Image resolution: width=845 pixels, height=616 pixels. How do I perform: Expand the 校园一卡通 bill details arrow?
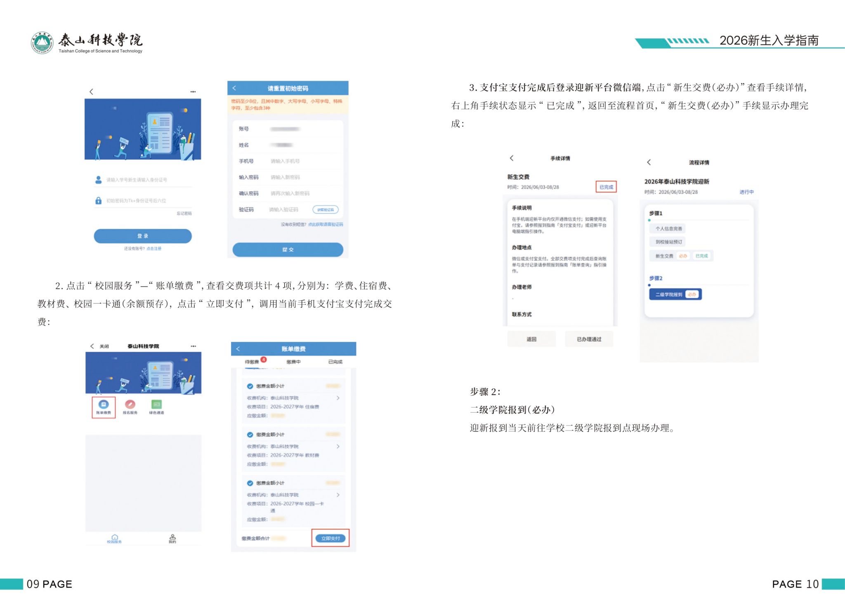(338, 495)
